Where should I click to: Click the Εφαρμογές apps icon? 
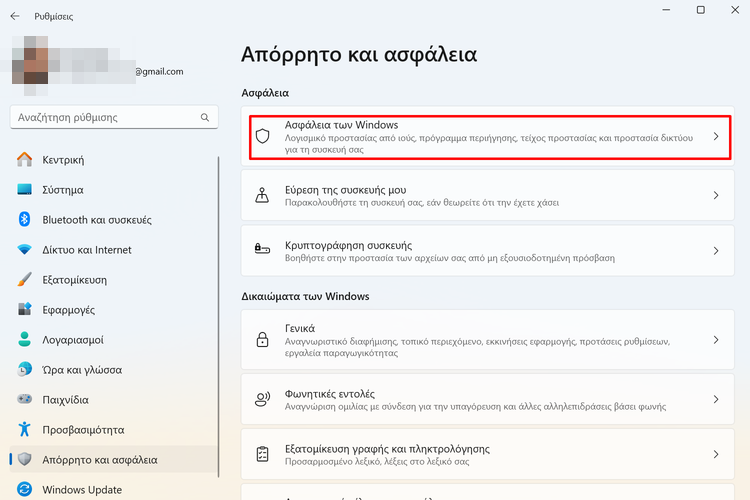pyautogui.click(x=24, y=309)
